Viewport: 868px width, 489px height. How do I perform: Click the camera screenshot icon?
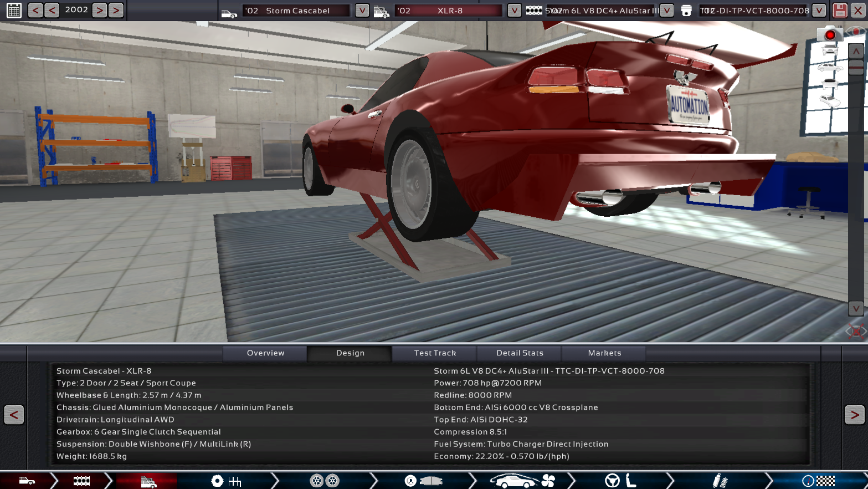pyautogui.click(x=829, y=34)
